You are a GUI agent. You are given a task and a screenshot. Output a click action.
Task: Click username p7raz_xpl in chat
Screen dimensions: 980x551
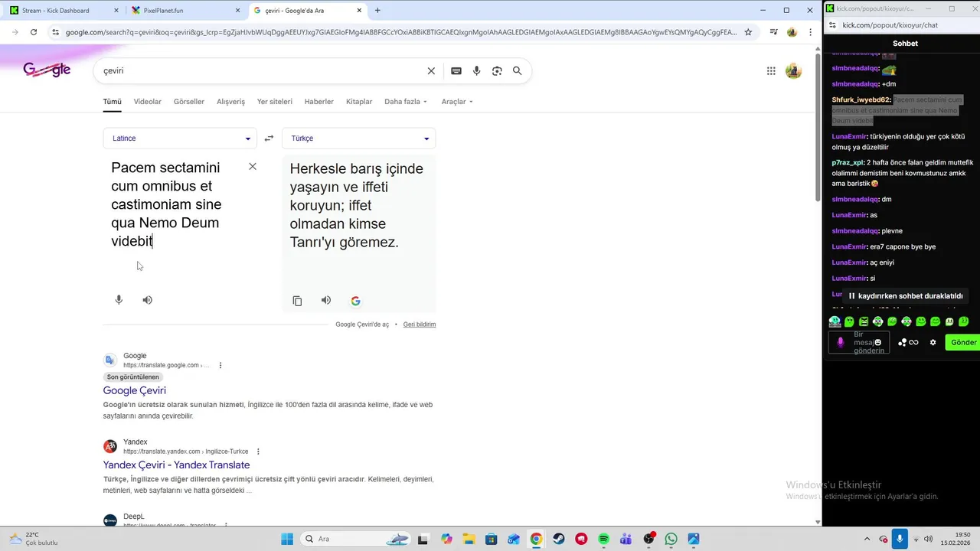click(848, 162)
